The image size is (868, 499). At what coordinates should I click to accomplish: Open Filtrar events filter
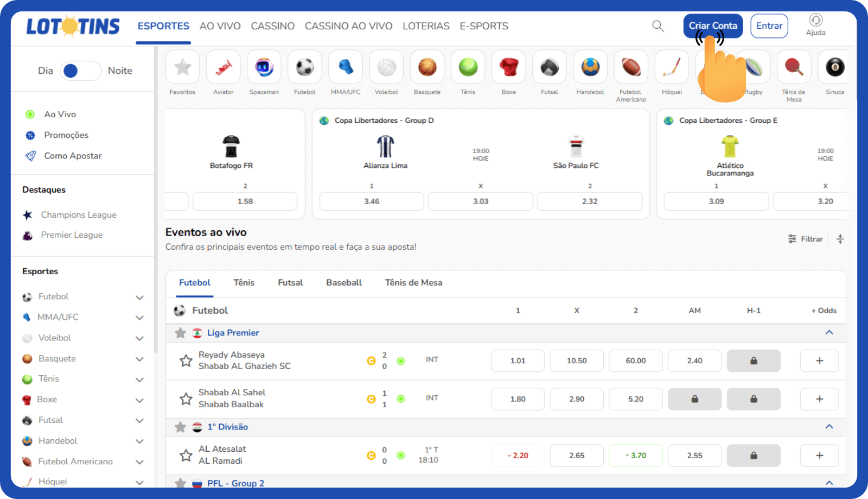[x=806, y=239]
